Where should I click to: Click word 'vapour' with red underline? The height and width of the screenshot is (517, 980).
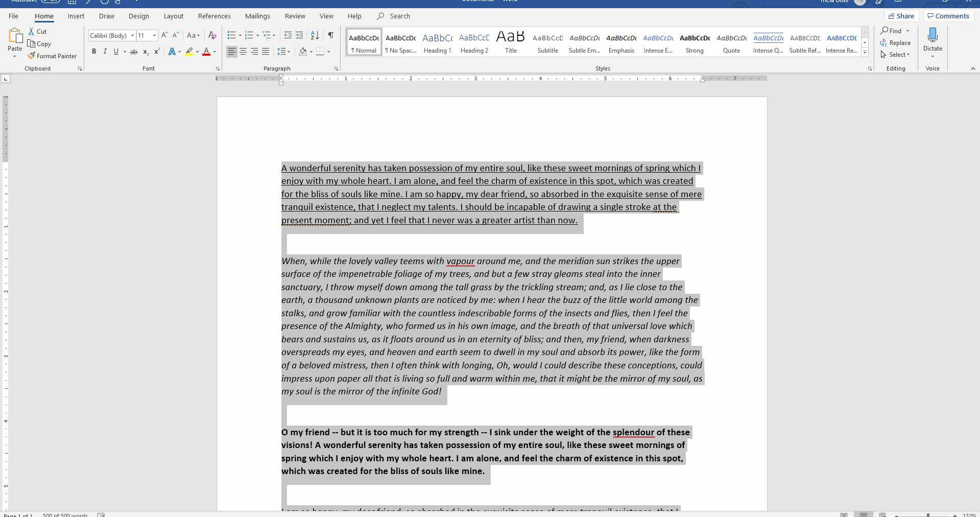coord(461,261)
